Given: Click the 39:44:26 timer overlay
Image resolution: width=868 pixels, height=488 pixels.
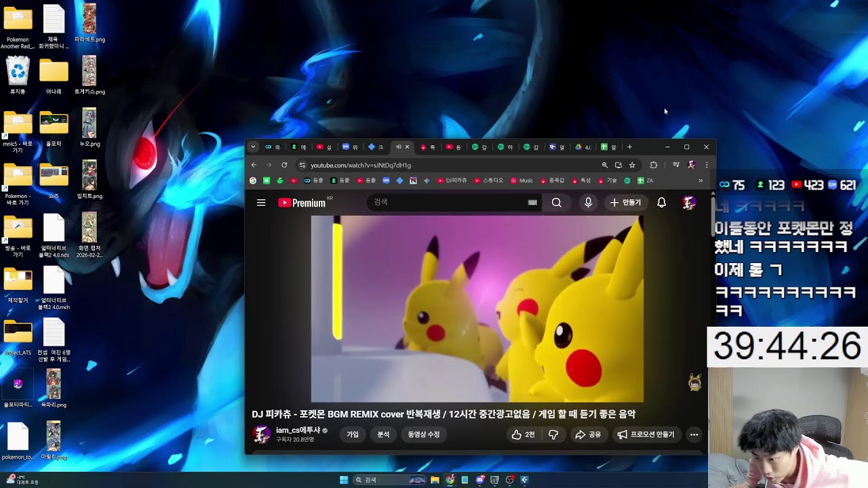Looking at the screenshot, I should tap(787, 346).
